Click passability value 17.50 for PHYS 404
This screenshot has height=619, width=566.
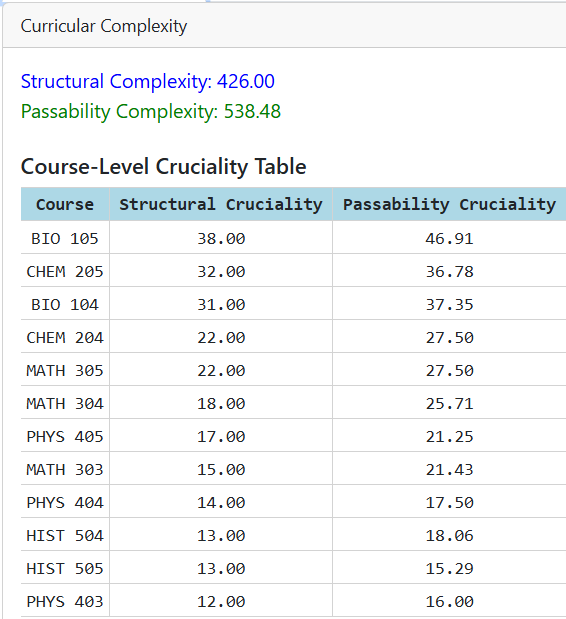point(449,503)
